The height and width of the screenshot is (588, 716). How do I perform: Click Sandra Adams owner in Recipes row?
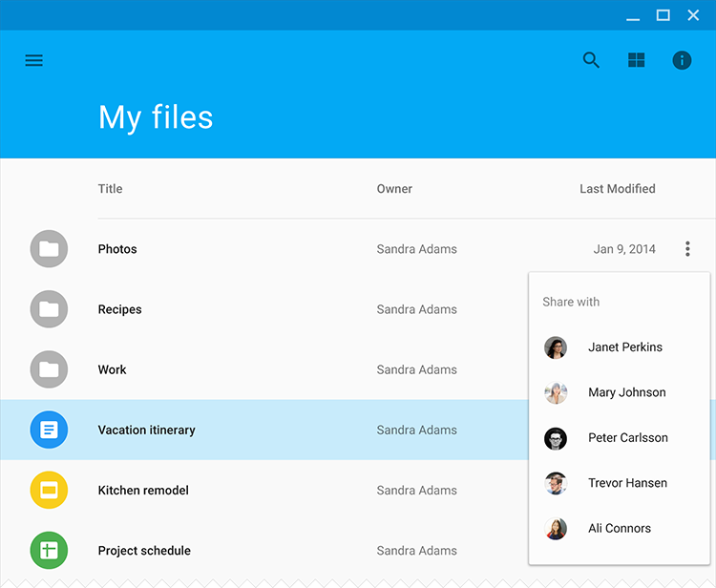(x=416, y=309)
